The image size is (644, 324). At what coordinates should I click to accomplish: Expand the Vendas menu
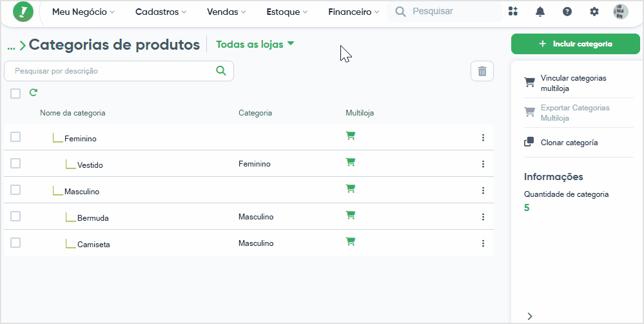point(226,12)
